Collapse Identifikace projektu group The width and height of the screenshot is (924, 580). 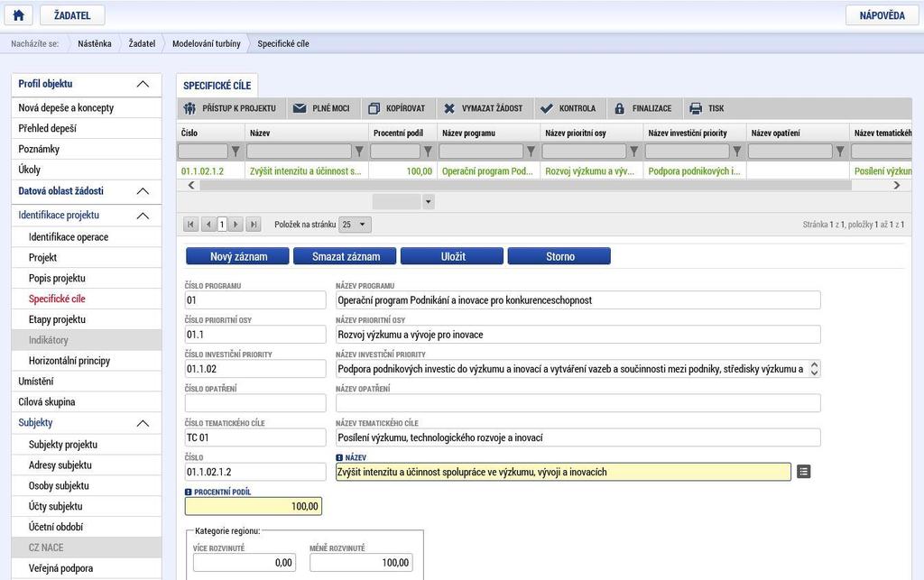click(x=143, y=216)
